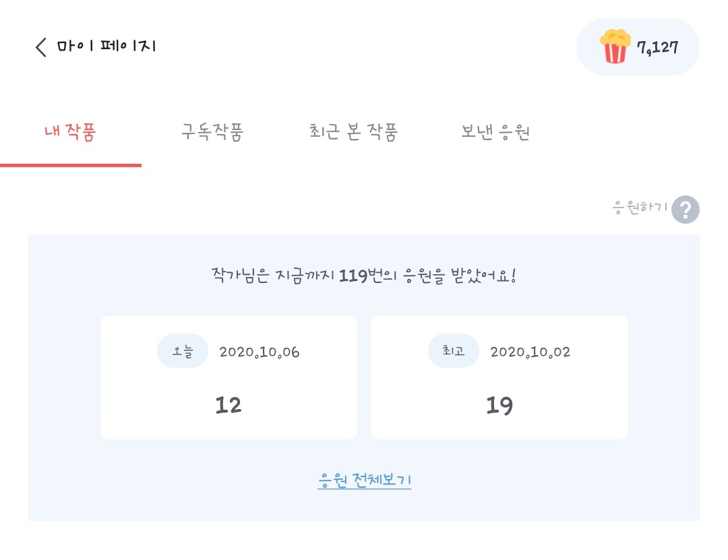
Task: Click the red underline under 내 작품
Action: (x=71, y=165)
